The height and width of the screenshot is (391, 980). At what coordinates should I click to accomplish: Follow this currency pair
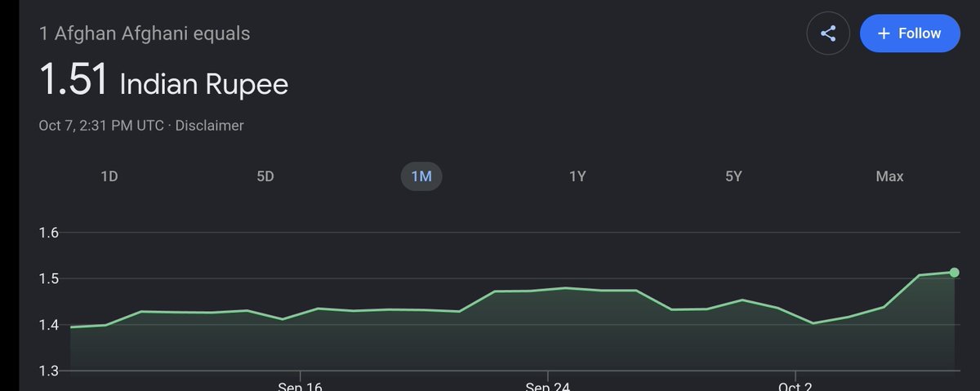point(910,33)
